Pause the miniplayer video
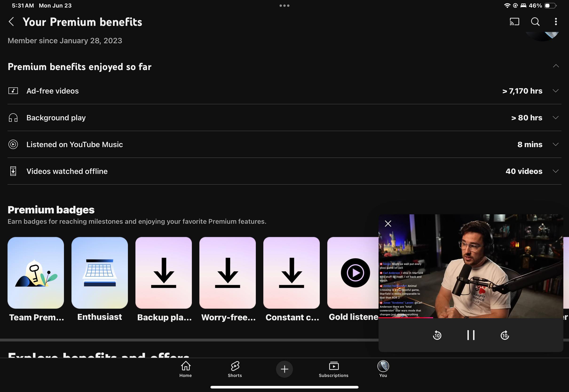Viewport: 569px width, 392px height. coord(471,335)
